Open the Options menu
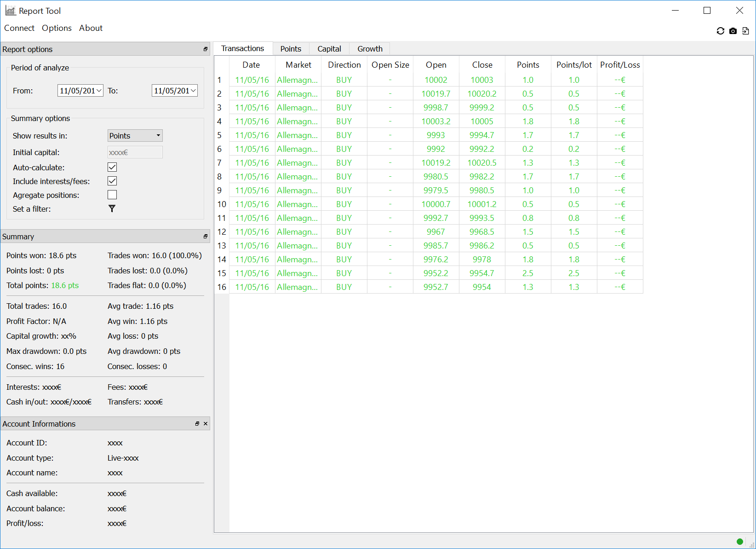Screen dimensions: 756x549 click(x=57, y=28)
